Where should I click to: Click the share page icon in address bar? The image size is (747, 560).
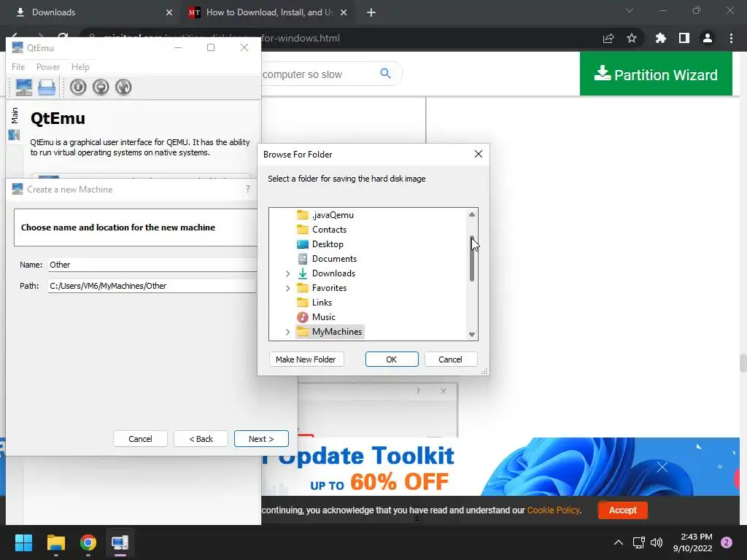pyautogui.click(x=608, y=39)
